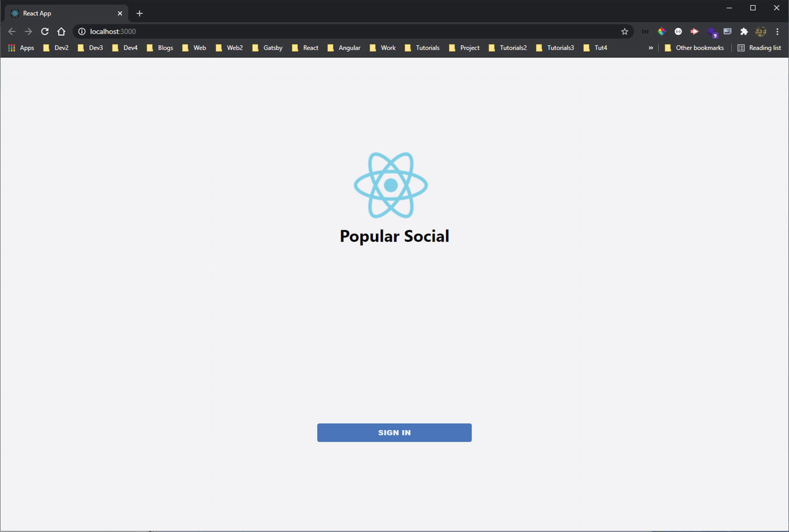The width and height of the screenshot is (789, 532).
Task: Open a new tab with the plus icon
Action: point(140,13)
